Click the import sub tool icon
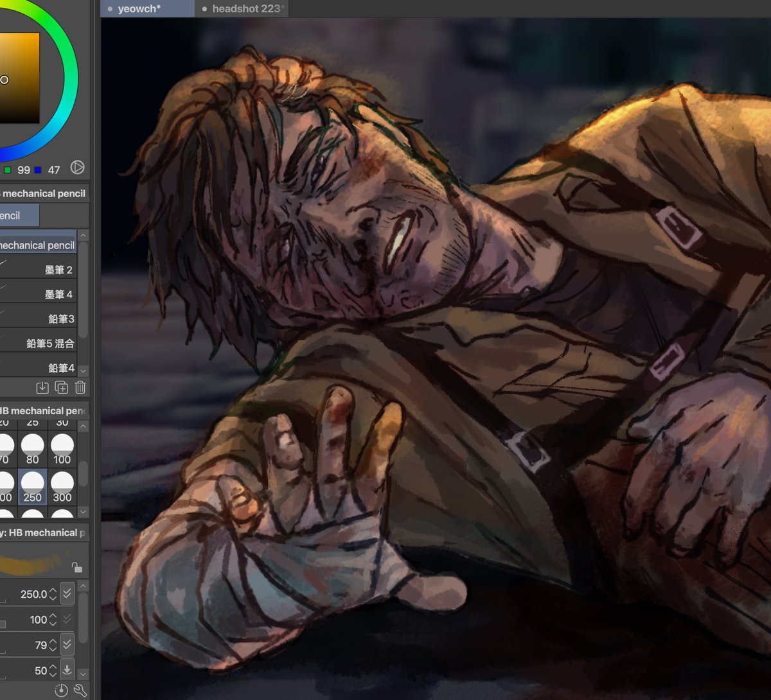This screenshot has width=771, height=700. click(x=42, y=387)
